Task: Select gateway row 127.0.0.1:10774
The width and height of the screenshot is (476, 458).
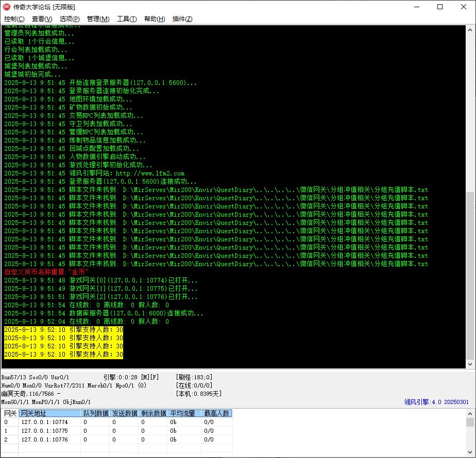Action: click(117, 422)
